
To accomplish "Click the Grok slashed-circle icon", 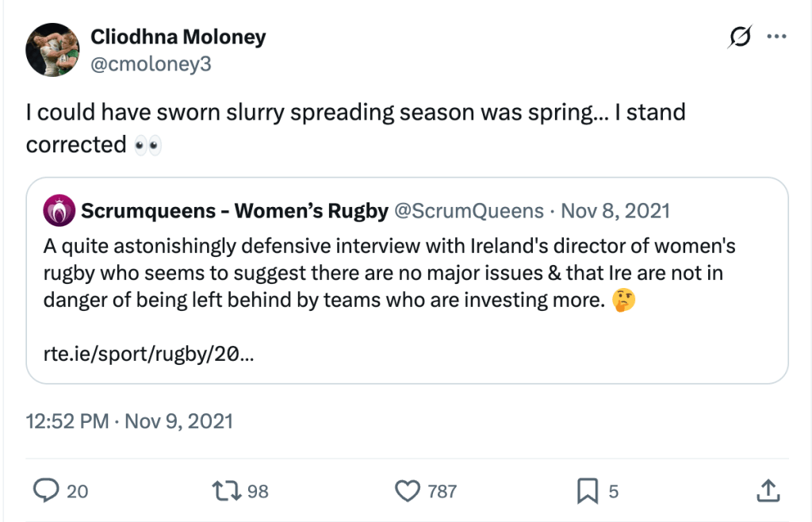I will coord(739,37).
